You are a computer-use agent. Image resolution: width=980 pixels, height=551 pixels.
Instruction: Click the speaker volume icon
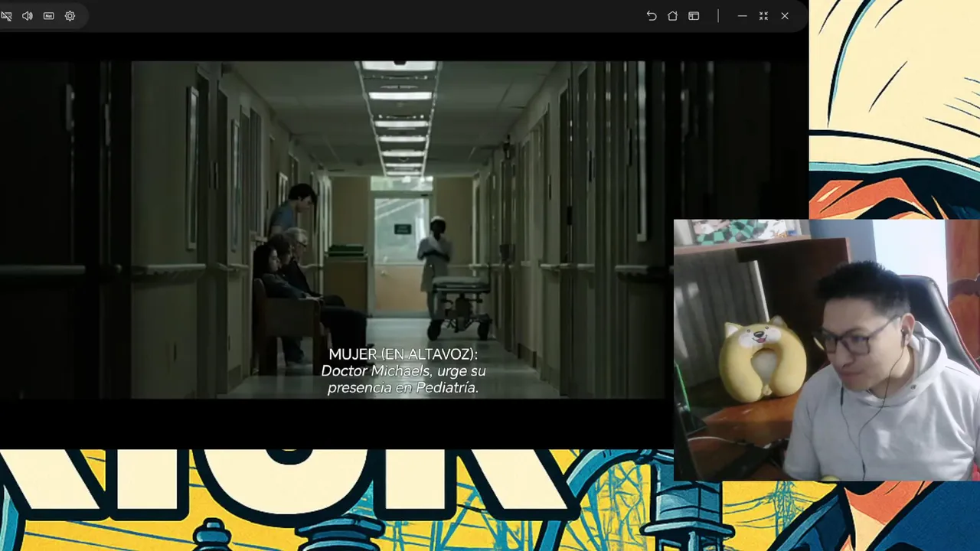click(28, 16)
